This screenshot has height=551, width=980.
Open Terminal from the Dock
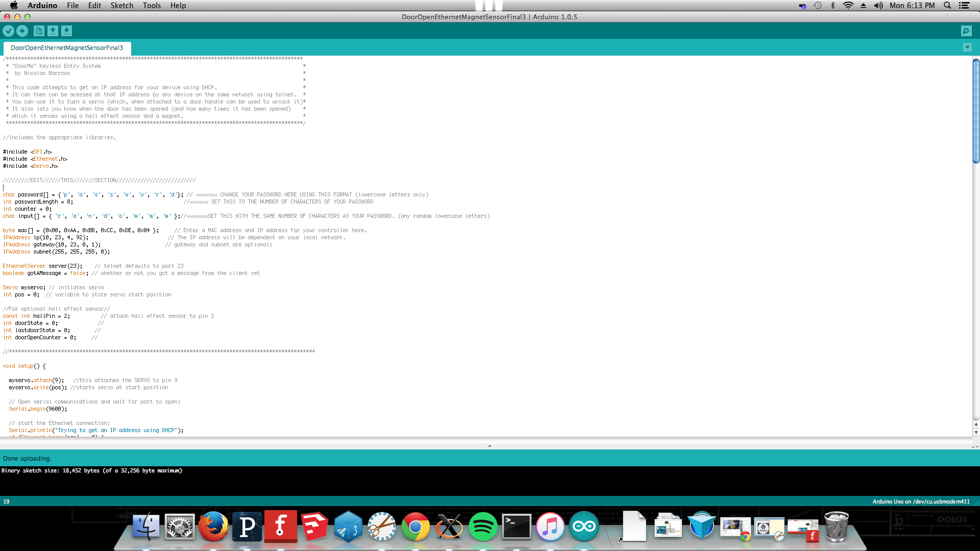pyautogui.click(x=517, y=527)
